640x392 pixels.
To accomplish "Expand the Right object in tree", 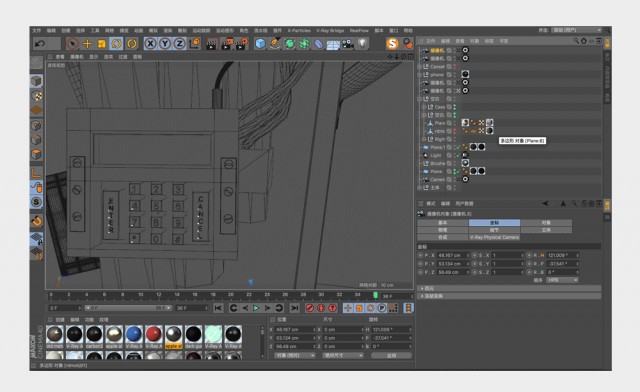I will point(424,139).
